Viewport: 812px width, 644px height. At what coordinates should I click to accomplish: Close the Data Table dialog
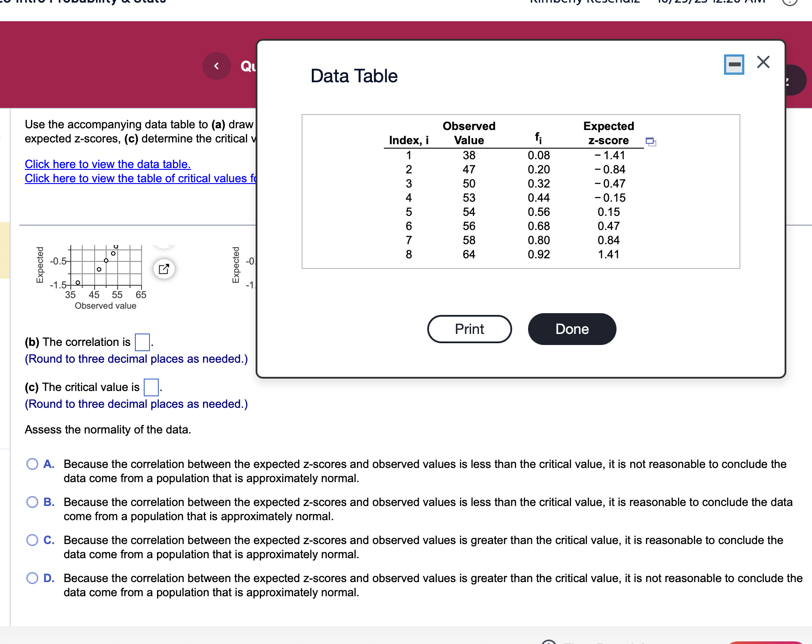tap(762, 62)
